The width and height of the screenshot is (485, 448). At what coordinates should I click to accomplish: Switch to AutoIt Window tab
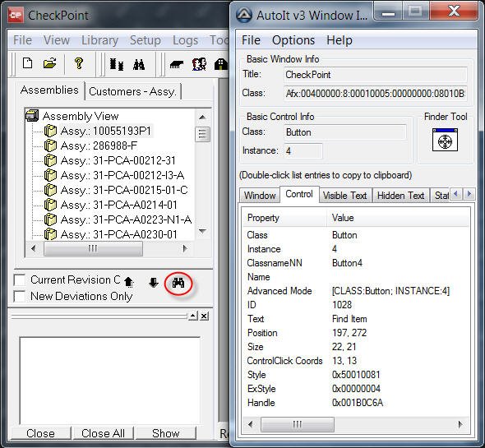260,196
